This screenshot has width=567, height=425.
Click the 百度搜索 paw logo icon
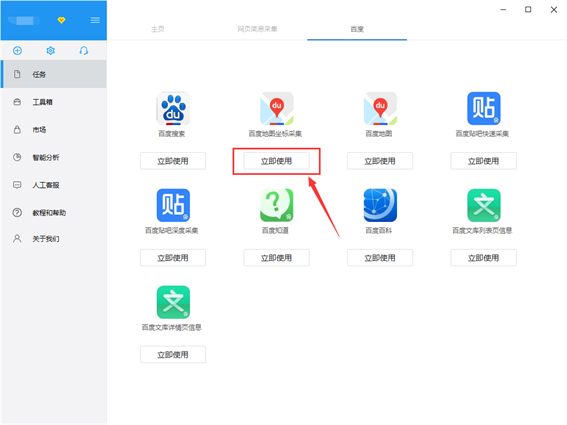point(173,109)
